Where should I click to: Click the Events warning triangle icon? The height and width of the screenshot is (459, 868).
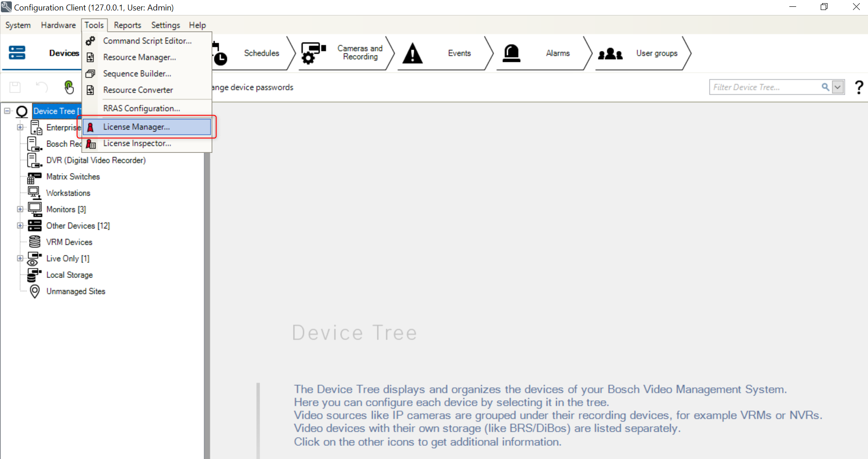[413, 53]
